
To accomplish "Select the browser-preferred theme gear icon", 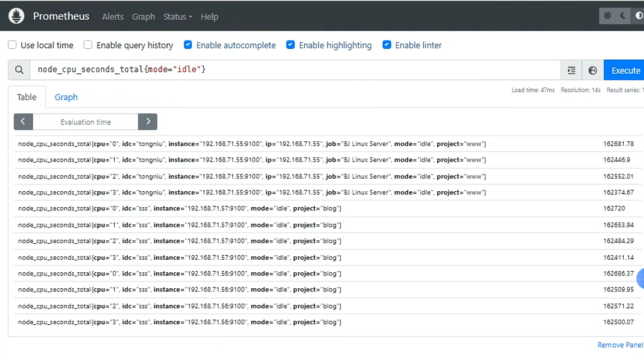I will 607,16.
